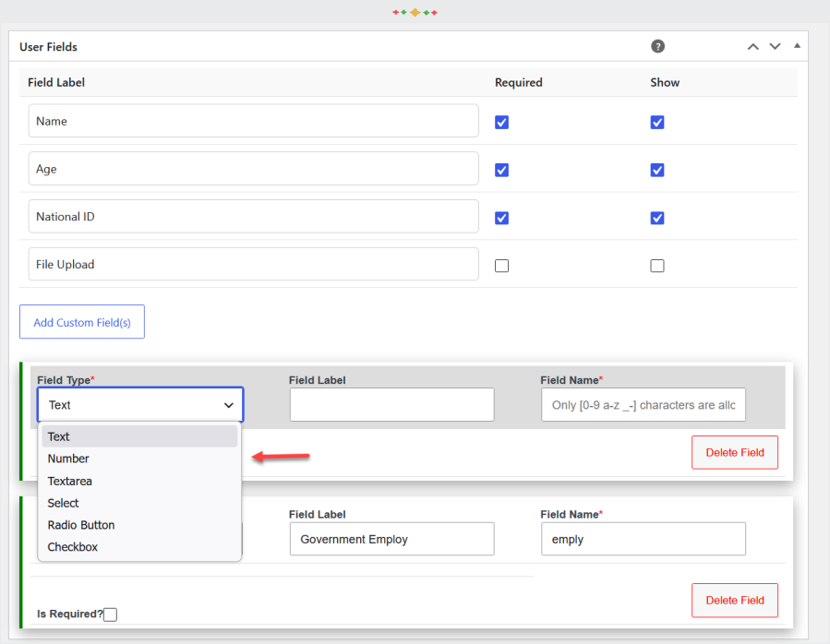Click the User Fields panel title

point(48,47)
